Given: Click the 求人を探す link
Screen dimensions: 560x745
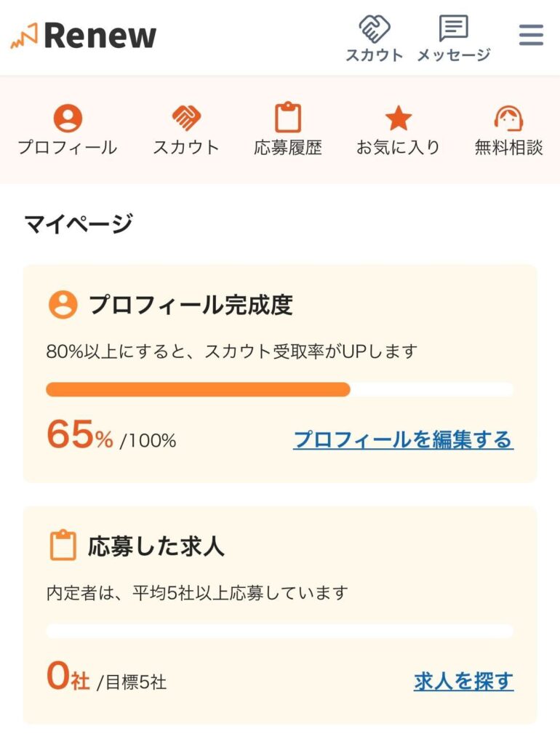Looking at the screenshot, I should tap(463, 681).
